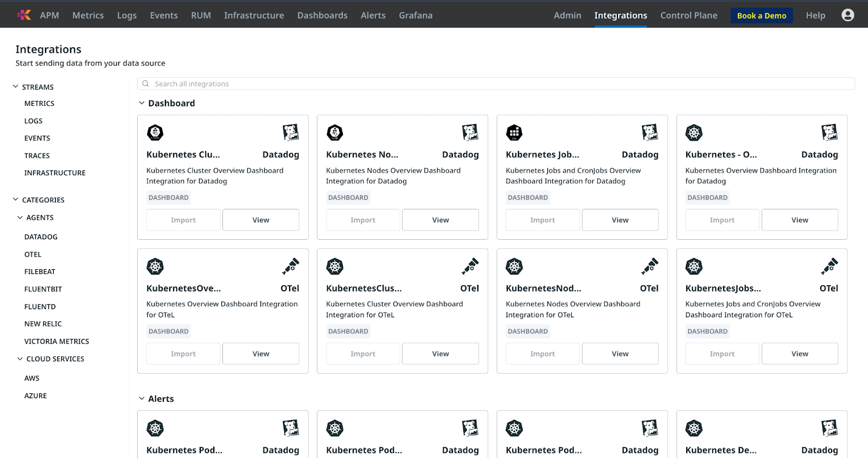View the KubernetesNod... OTel dashboard
The width and height of the screenshot is (868, 472).
coord(620,354)
